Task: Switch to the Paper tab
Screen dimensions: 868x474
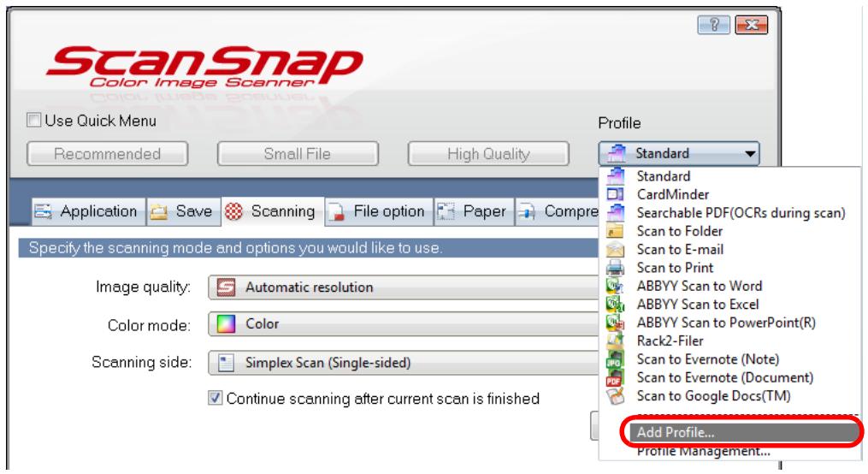Action: click(474, 211)
